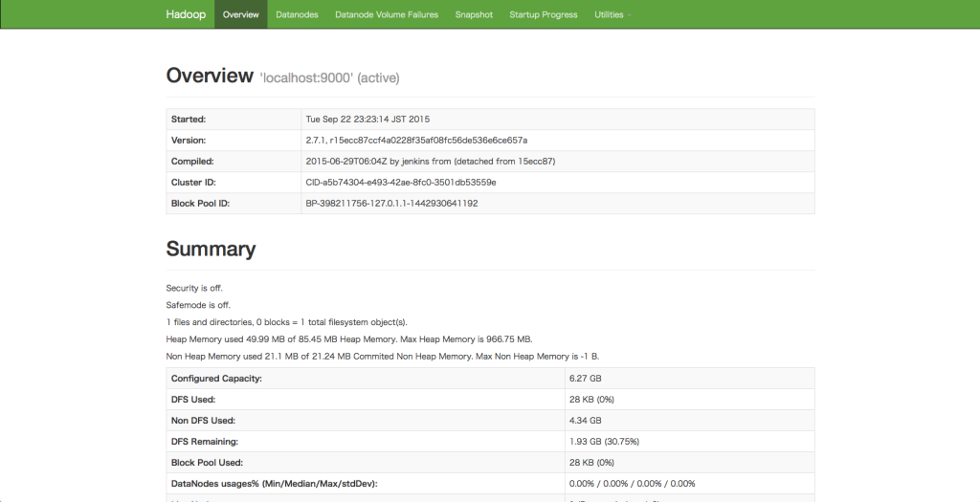
Task: Select the Snapshot tab
Action: tap(474, 14)
